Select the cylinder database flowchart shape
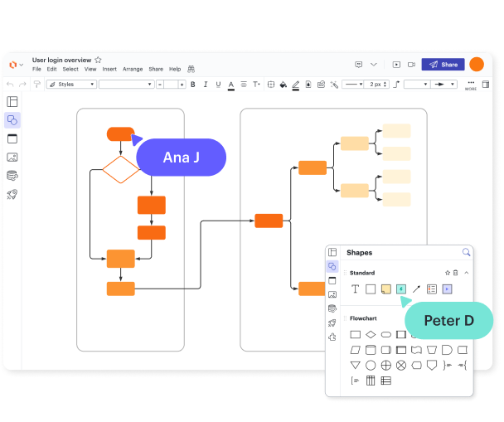The image size is (504, 422). point(371,350)
